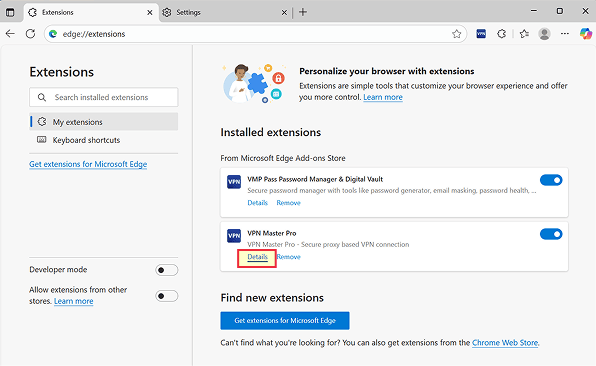Open the Extensions puzzle toolbar icon
596x366 pixels.
(502, 34)
